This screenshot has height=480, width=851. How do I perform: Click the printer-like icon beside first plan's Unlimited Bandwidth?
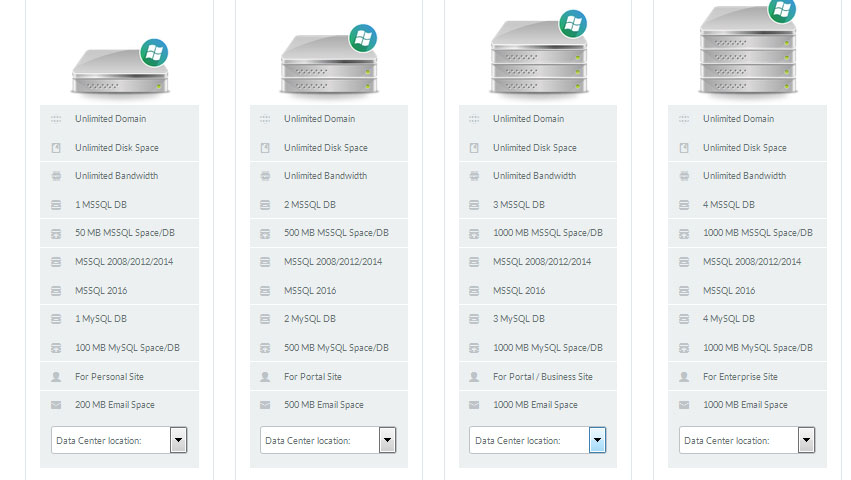(56, 176)
